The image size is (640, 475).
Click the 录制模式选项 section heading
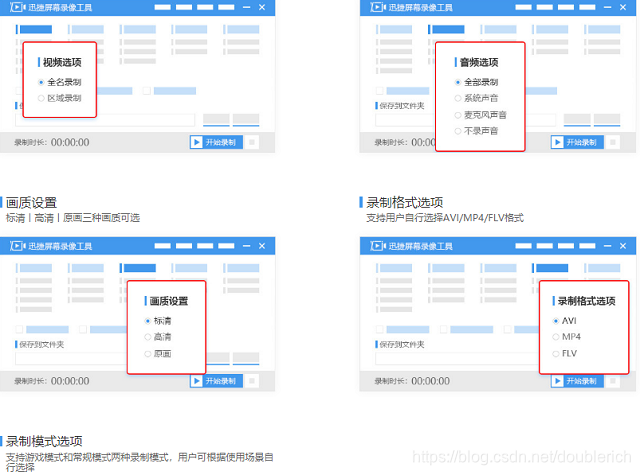point(44,441)
